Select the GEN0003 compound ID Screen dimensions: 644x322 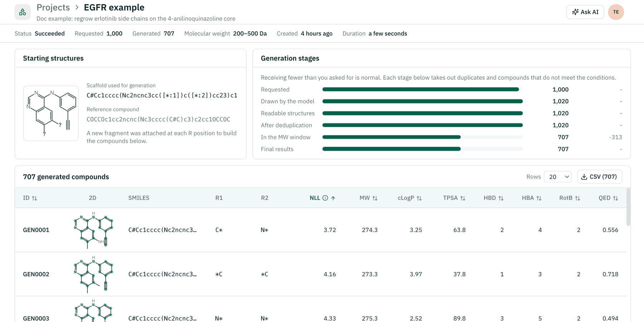coord(36,318)
